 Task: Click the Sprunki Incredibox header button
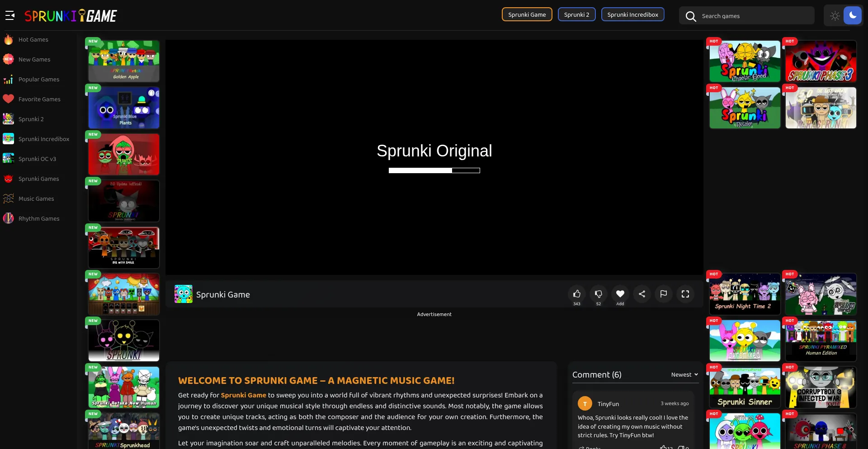[x=632, y=14]
